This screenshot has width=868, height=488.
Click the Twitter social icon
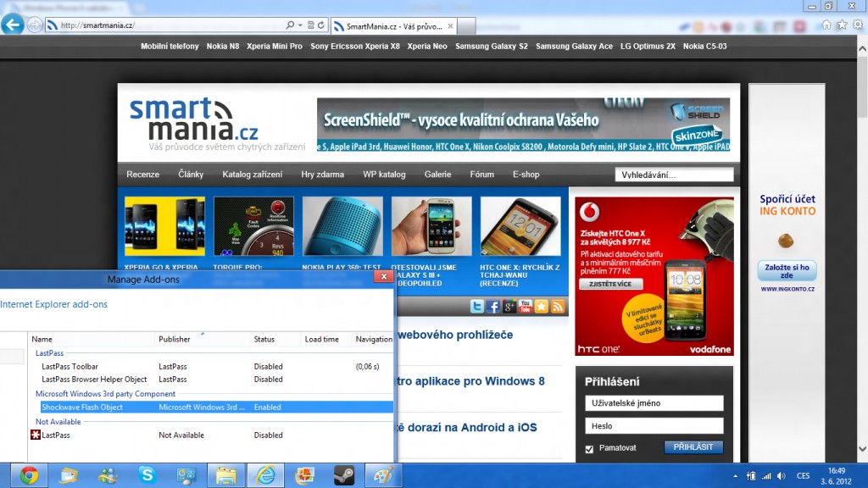(x=476, y=306)
